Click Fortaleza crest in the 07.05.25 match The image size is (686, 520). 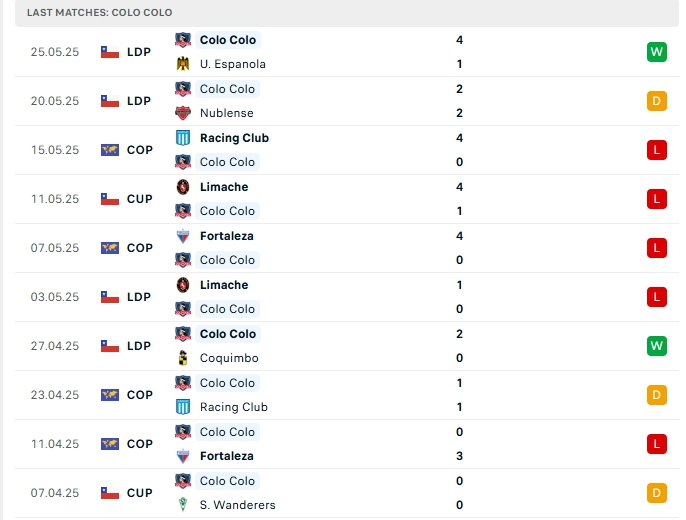click(x=183, y=236)
